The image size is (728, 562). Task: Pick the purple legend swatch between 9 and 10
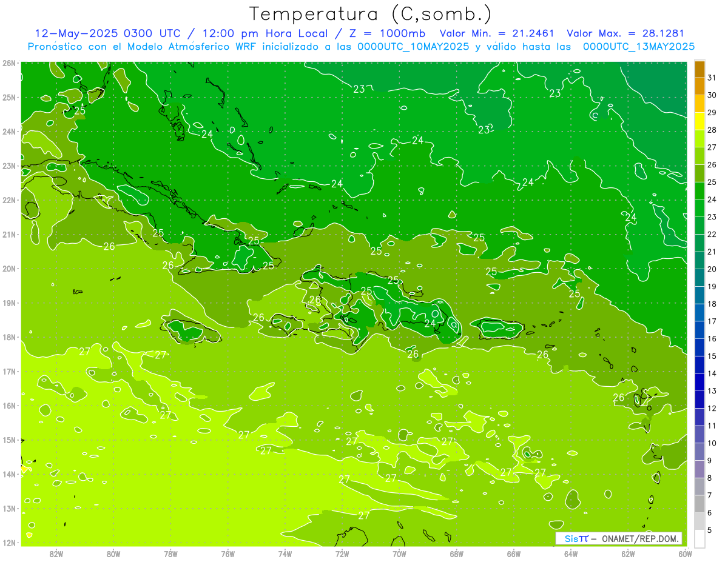699,452
